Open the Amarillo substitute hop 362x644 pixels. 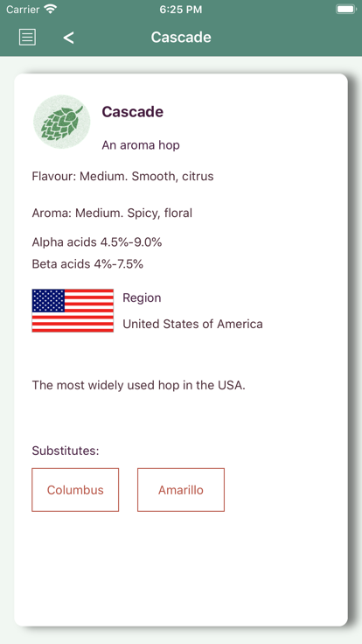click(x=181, y=490)
